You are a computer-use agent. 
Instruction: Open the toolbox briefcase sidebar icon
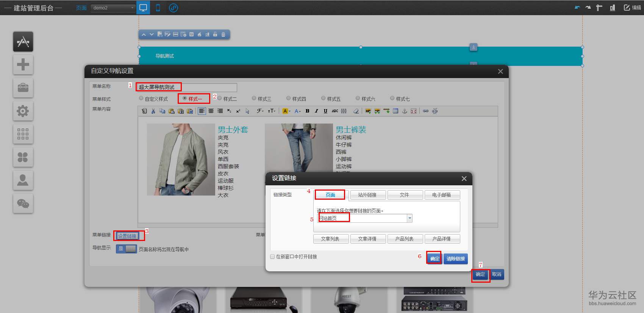coord(23,88)
